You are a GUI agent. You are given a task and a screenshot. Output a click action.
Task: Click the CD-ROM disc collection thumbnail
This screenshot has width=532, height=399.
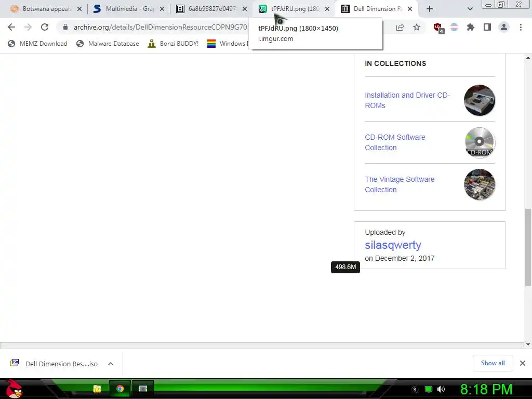(479, 142)
